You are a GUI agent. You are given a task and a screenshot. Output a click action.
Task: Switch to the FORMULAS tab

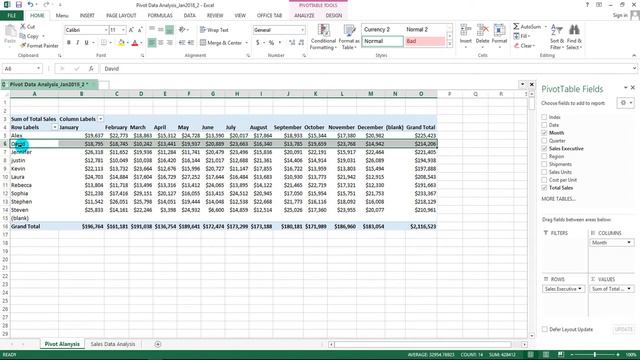click(160, 16)
